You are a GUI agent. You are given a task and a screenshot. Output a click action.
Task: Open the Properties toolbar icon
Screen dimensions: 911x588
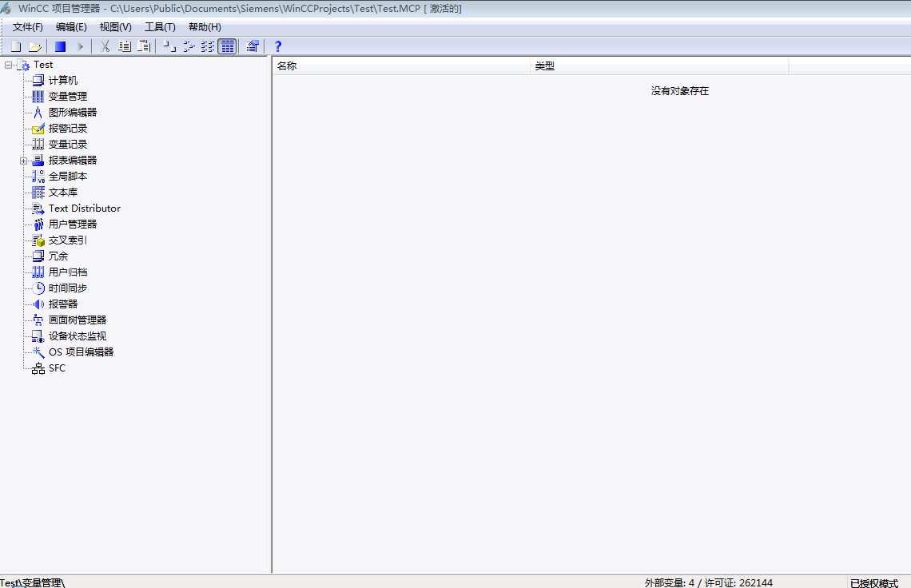click(x=253, y=46)
